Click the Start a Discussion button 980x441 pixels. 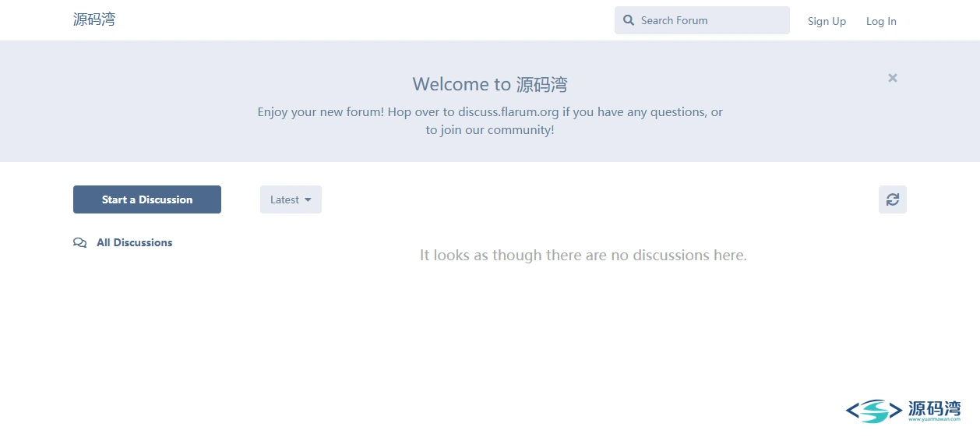coord(147,199)
